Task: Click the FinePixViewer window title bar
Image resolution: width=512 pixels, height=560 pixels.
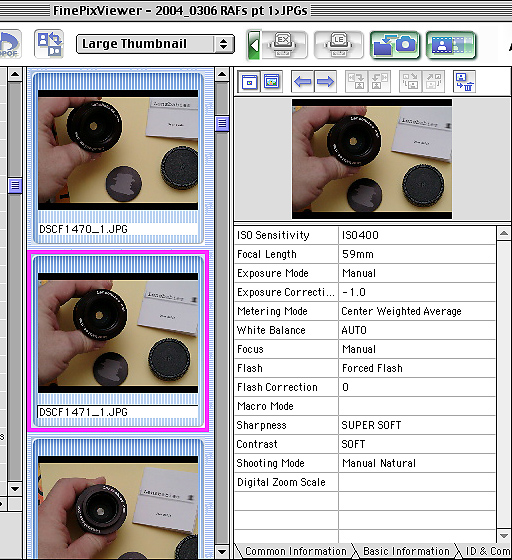Action: tap(256, 10)
